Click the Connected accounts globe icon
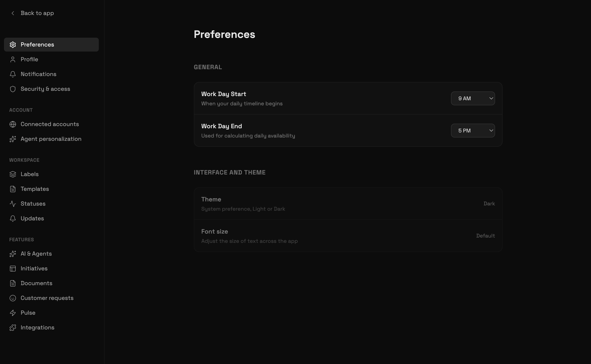The image size is (591, 364). (13, 124)
